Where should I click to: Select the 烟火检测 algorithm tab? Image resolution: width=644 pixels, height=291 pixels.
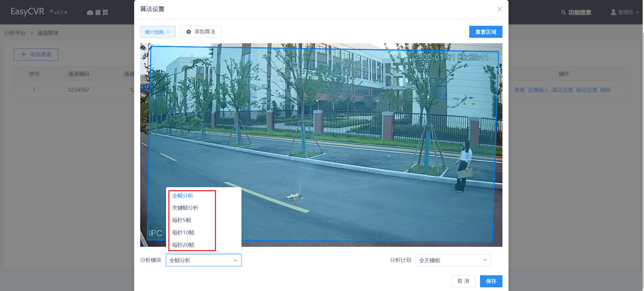click(154, 32)
